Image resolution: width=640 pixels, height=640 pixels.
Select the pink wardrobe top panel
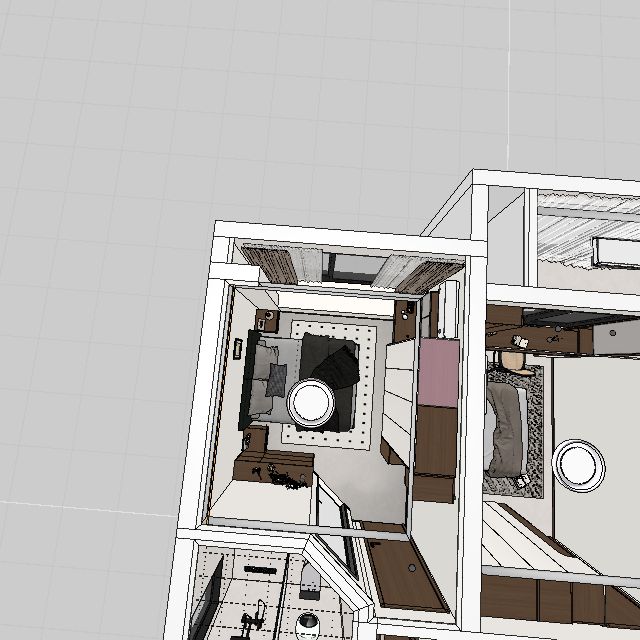pyautogui.click(x=439, y=372)
